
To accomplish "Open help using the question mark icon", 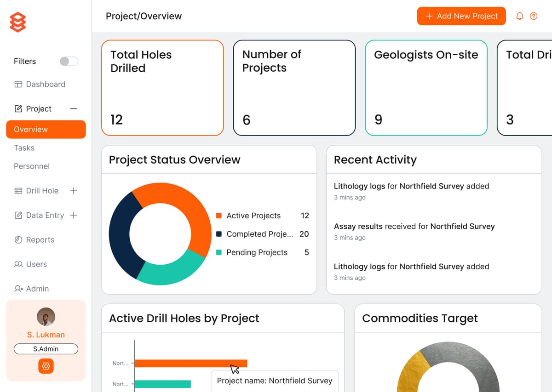I will [534, 16].
